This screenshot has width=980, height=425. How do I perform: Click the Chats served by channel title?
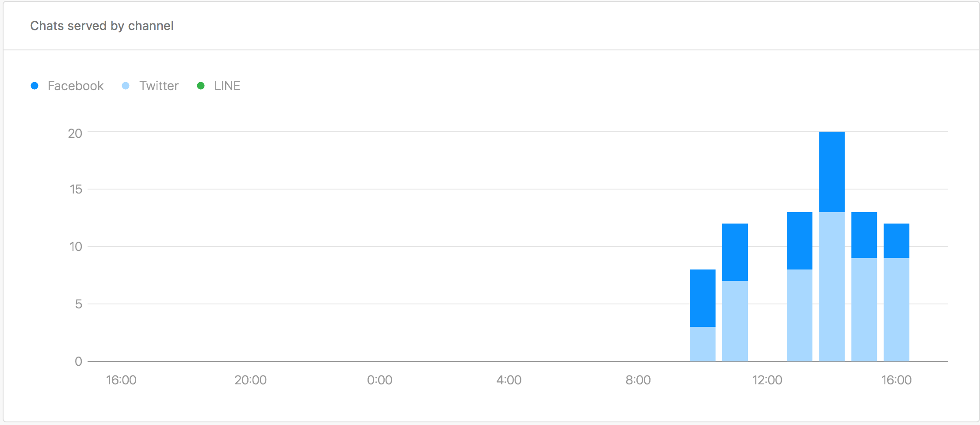(102, 26)
